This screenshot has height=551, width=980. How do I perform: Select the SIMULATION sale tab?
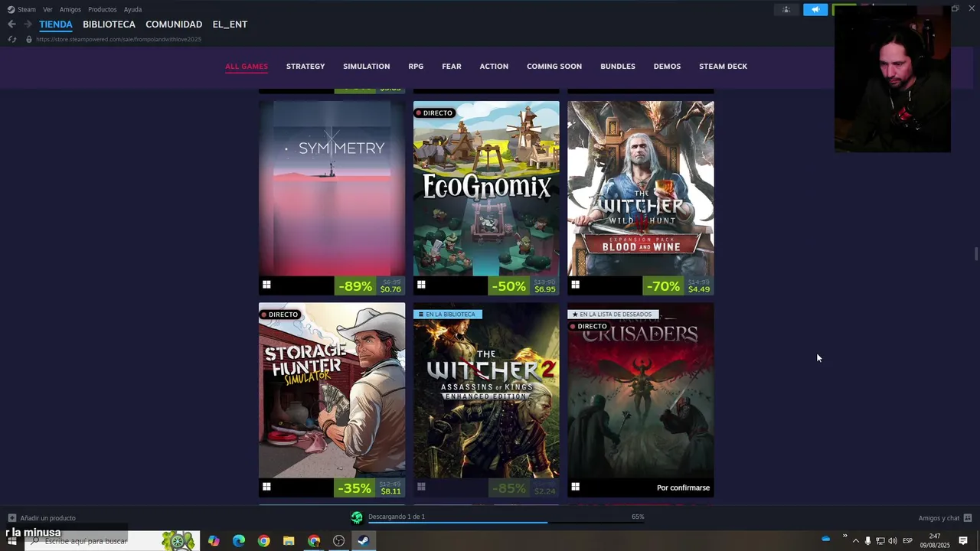(366, 67)
